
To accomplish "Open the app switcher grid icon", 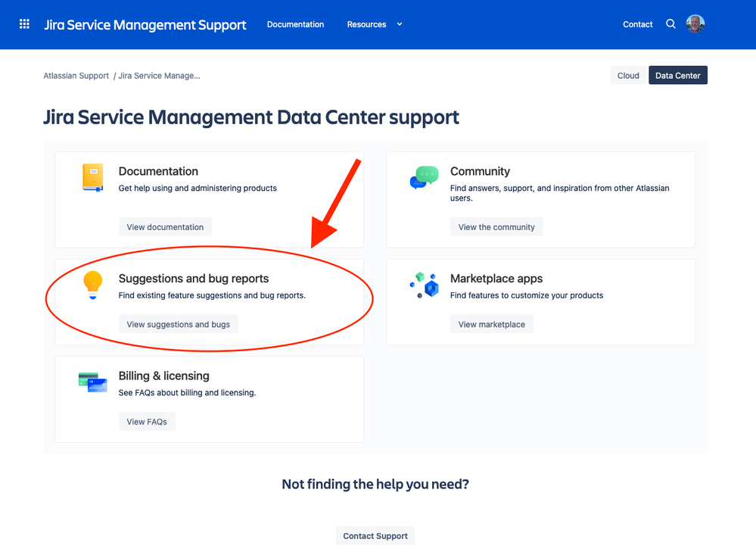I will click(x=24, y=24).
